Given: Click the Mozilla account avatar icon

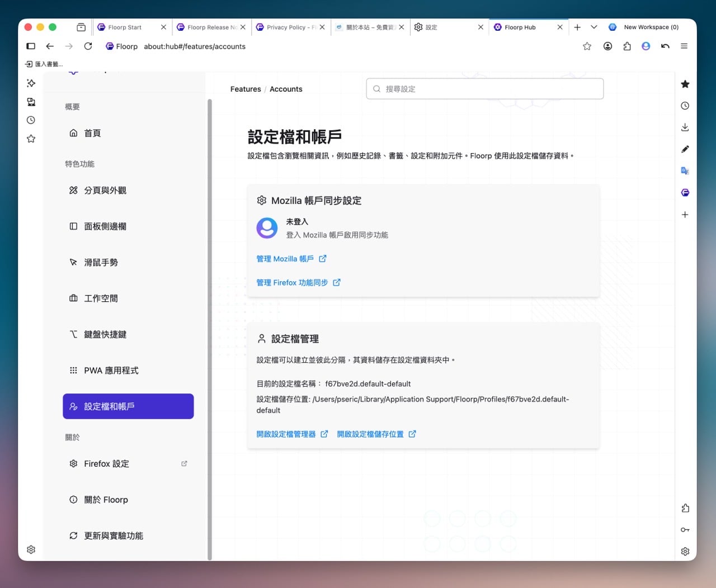Looking at the screenshot, I should click(x=267, y=228).
